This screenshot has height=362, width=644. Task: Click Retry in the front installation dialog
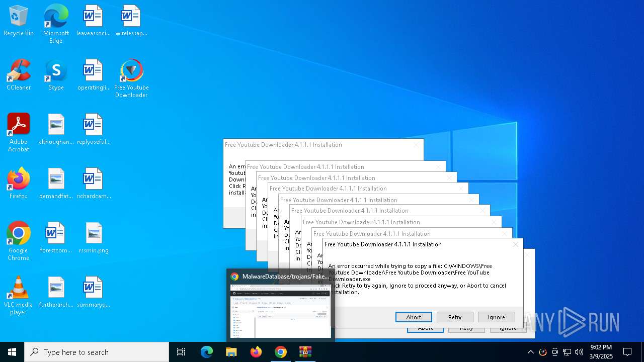point(455,317)
